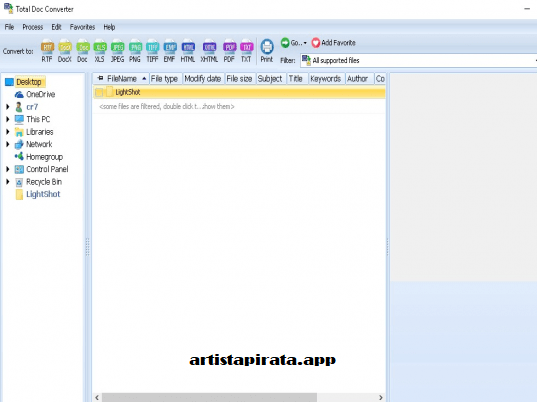Sort by Modify date column
The height and width of the screenshot is (402, 537).
pos(203,79)
